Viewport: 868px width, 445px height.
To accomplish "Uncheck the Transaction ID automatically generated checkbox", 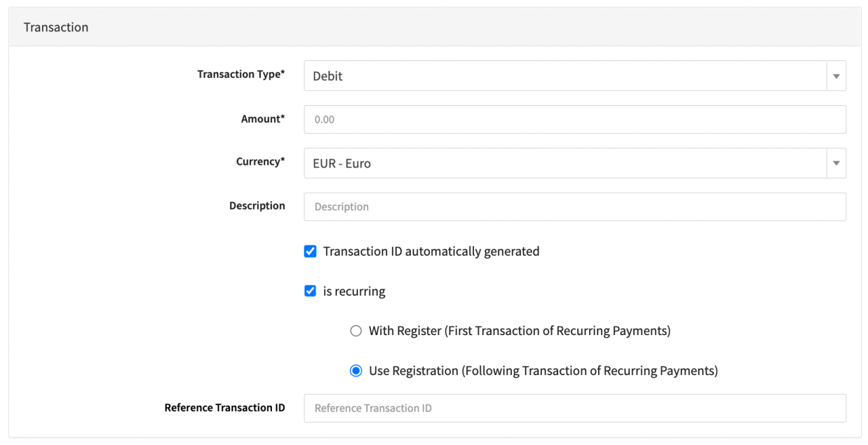I will coord(311,252).
